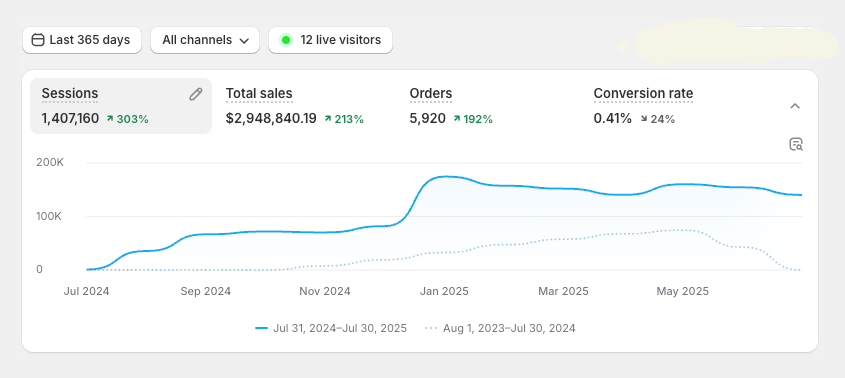
Task: Click the Jul 31, 2024–Jul 30, 2025 legend entry
Action: coord(331,328)
